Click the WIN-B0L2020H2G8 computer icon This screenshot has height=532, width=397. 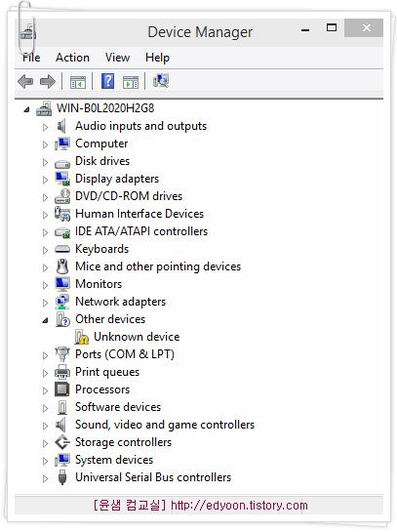tap(44, 108)
